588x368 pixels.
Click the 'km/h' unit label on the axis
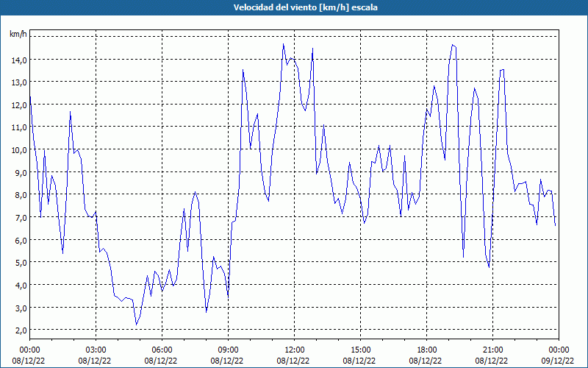click(18, 34)
